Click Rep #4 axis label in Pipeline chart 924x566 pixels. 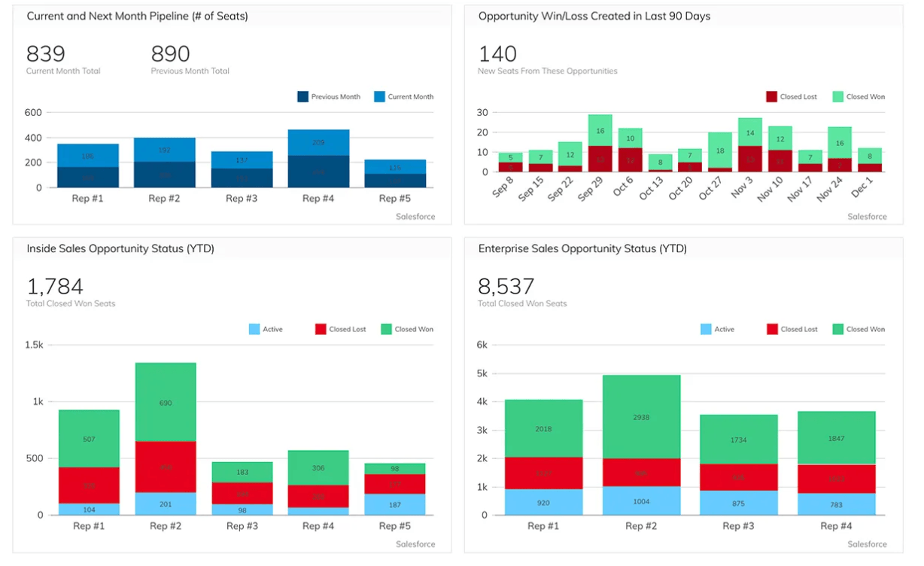coord(318,199)
